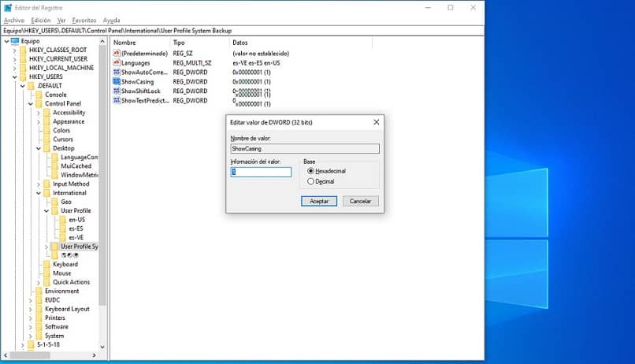635x364 pixels.
Task: Click '(valor no establecido)' data cell
Action: 261,53
